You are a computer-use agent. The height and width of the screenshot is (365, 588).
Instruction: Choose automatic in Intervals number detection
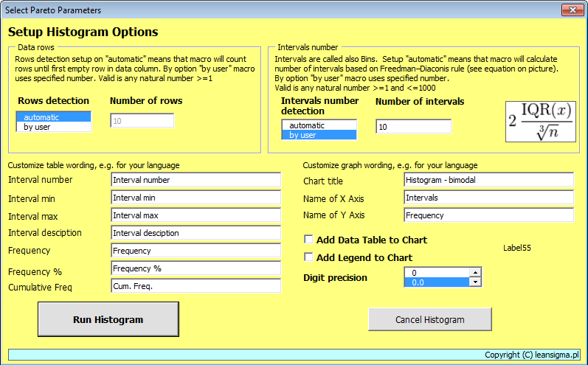point(319,125)
